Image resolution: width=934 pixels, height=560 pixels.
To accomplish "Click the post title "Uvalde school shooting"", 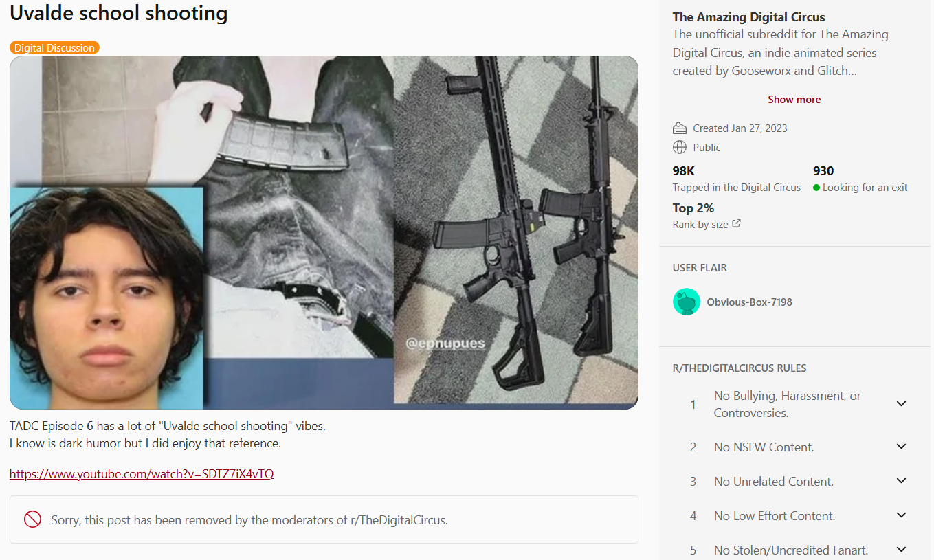I will pos(119,12).
